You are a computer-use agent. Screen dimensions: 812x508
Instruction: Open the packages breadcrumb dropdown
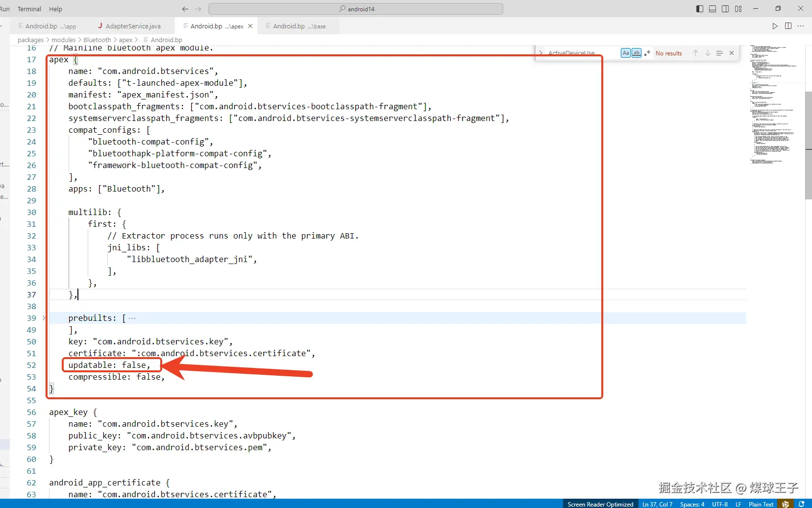coord(30,40)
